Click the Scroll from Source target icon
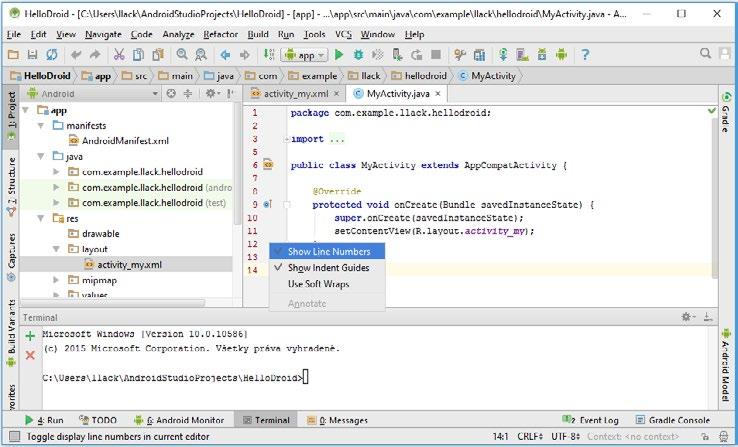This screenshot has width=738, height=447. click(x=171, y=94)
